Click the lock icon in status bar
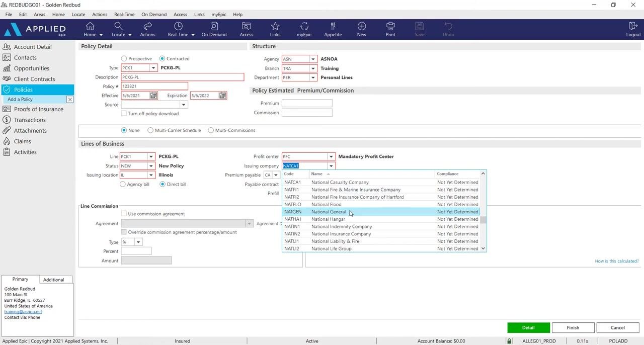The width and height of the screenshot is (644, 345). point(509,341)
